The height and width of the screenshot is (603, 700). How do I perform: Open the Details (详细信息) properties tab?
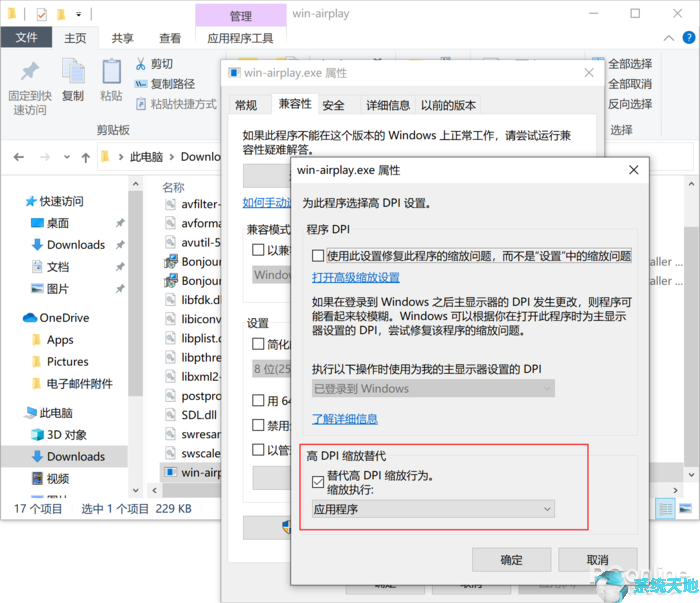click(388, 105)
